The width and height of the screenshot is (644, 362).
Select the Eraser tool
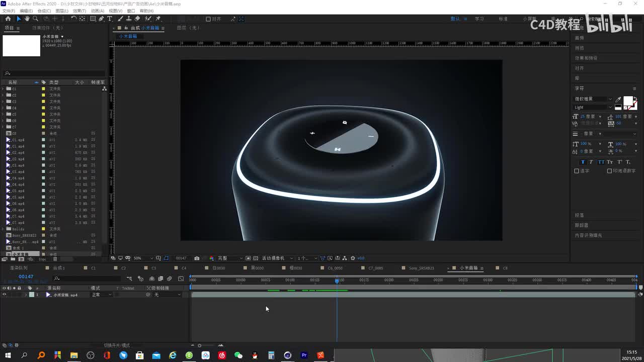(137, 19)
